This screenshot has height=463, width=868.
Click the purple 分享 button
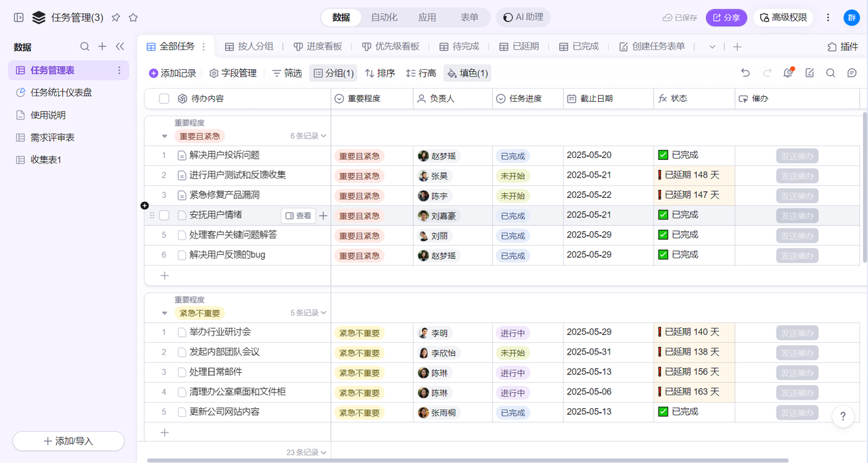pyautogui.click(x=726, y=18)
